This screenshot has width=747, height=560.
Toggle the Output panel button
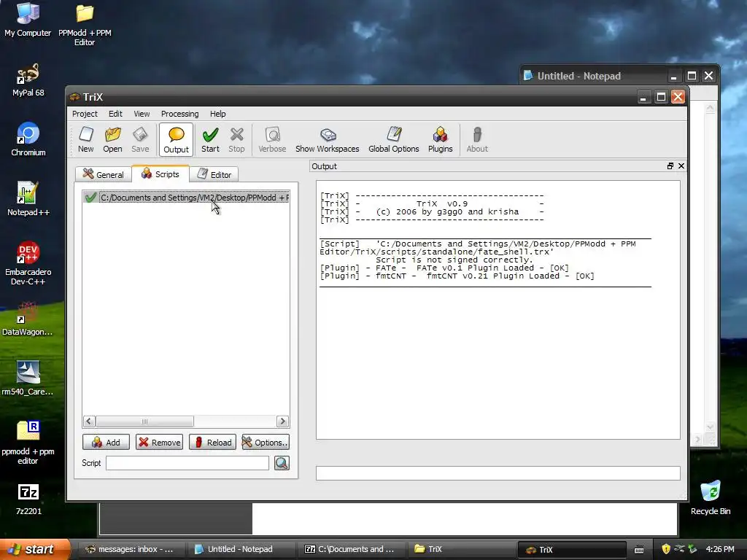pos(176,139)
